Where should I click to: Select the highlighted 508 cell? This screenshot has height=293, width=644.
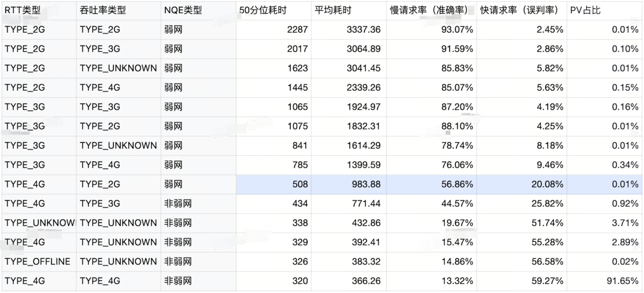tap(274, 184)
